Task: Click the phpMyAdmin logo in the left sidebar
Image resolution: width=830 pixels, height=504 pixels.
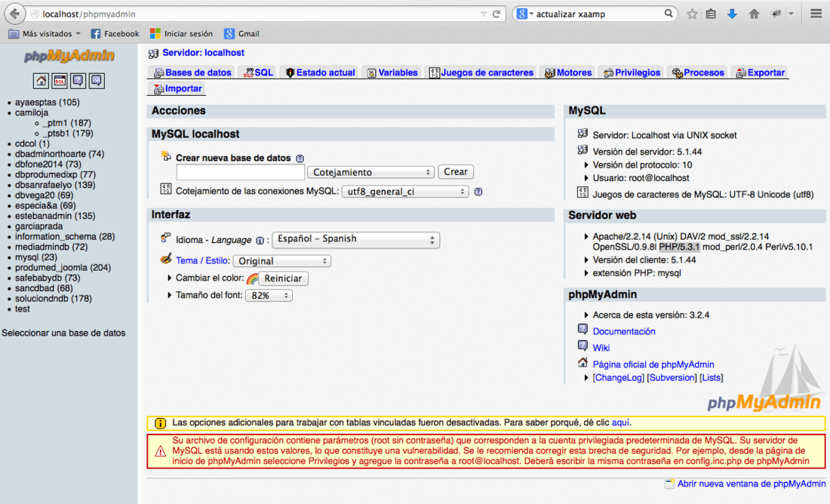Action: [69, 56]
